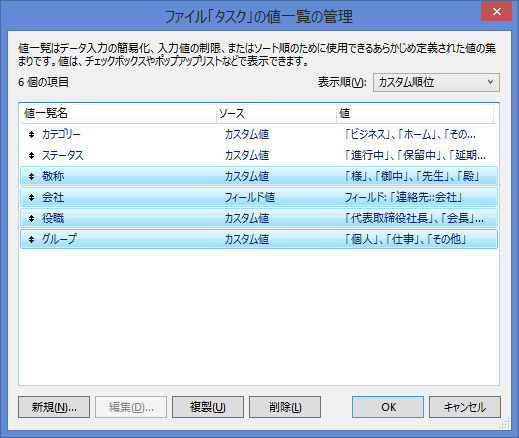Click the 「代表取締役社長」、「会長」 values cell
This screenshot has width=519, height=438.
414,218
